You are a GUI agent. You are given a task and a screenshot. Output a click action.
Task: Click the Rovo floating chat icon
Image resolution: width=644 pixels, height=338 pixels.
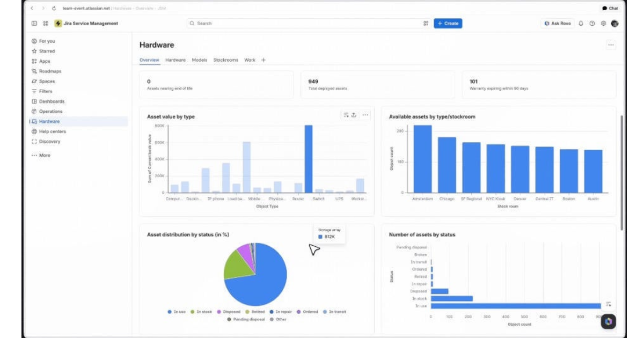point(609,321)
